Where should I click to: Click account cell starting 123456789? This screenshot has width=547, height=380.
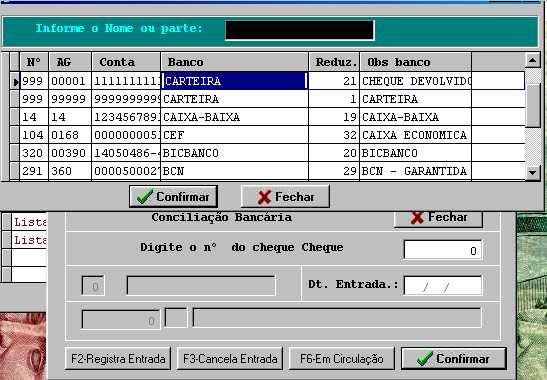coord(126,117)
